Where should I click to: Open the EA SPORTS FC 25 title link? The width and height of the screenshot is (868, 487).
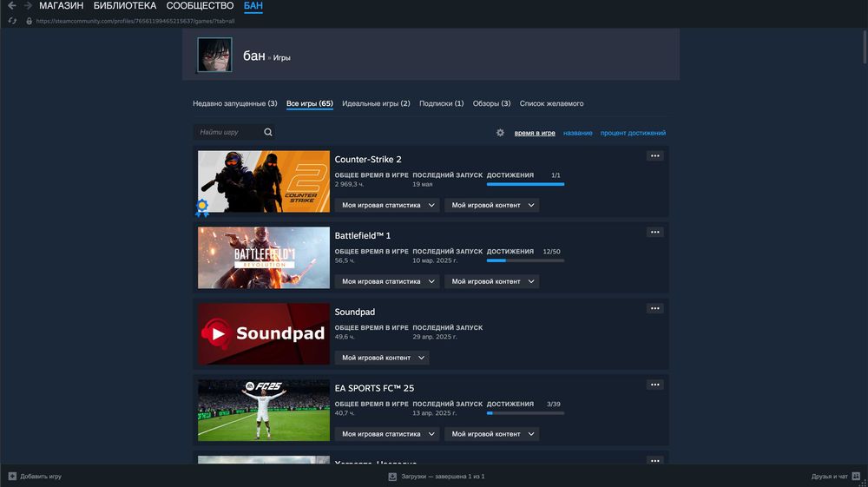click(374, 389)
